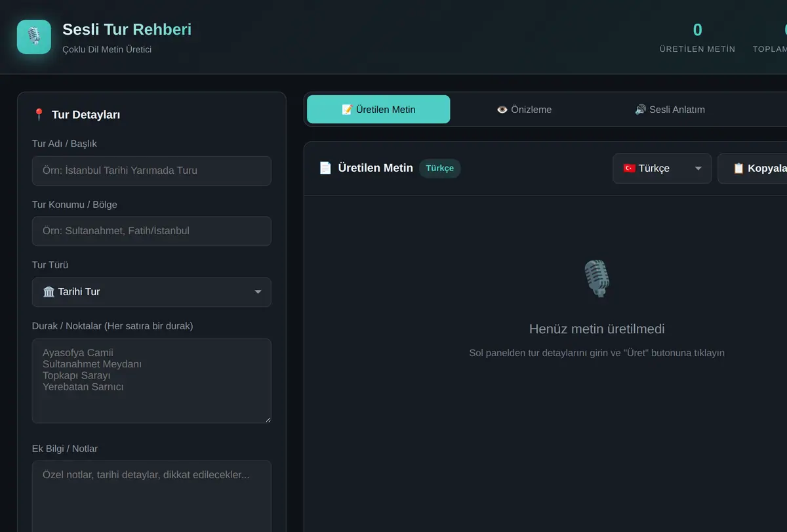Screen dimensions: 787x532
Task: Click the Üretilen Metin counter value
Action: pyautogui.click(x=697, y=30)
